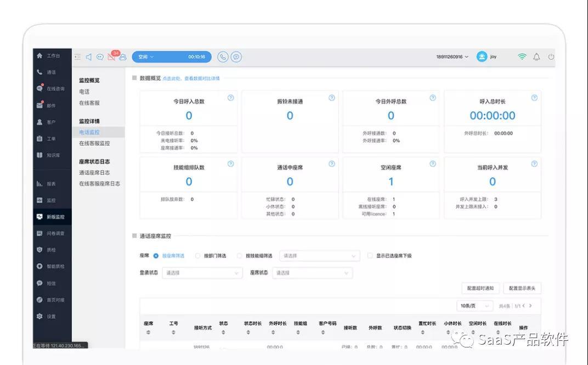Open the 客户 person icon in sidebar
588x365 pixels.
[39, 122]
